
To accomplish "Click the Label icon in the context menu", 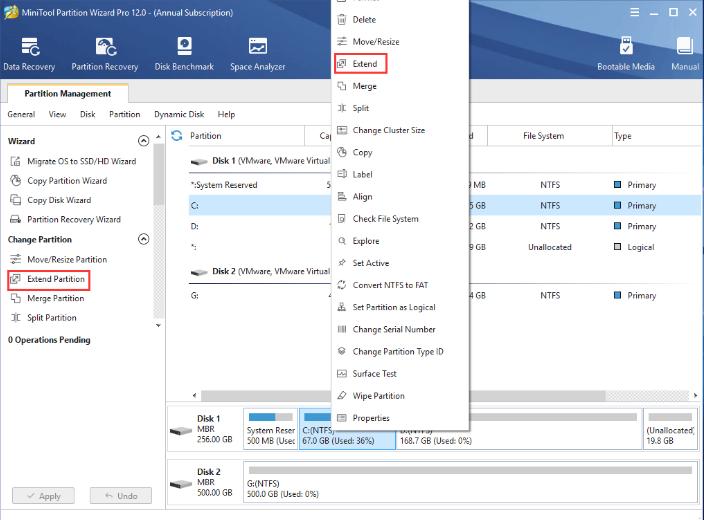I will click(342, 174).
